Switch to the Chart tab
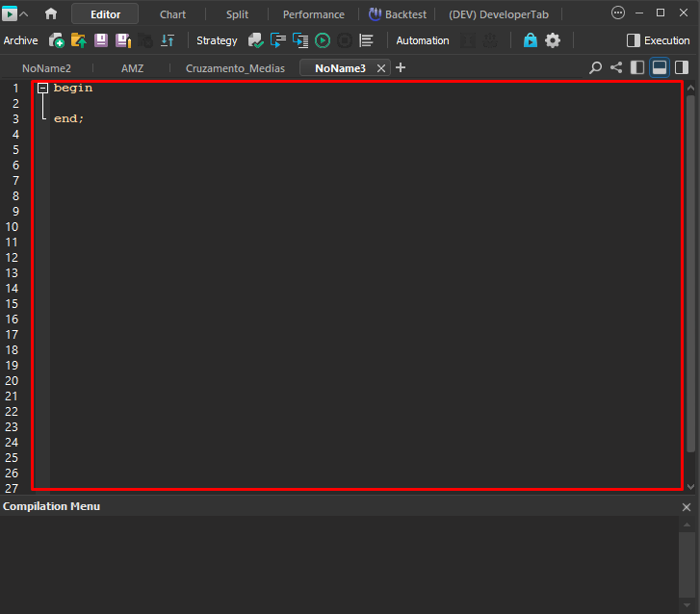700x614 pixels. (173, 14)
